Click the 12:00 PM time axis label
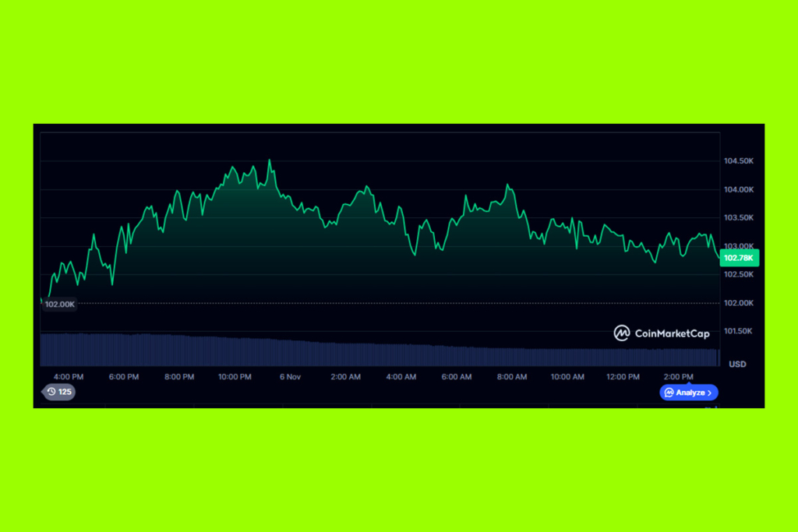The image size is (798, 532). point(623,377)
